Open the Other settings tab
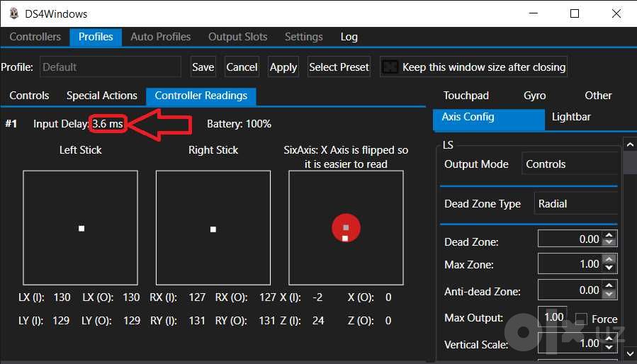Viewport: 637px width, 364px height. (x=598, y=96)
